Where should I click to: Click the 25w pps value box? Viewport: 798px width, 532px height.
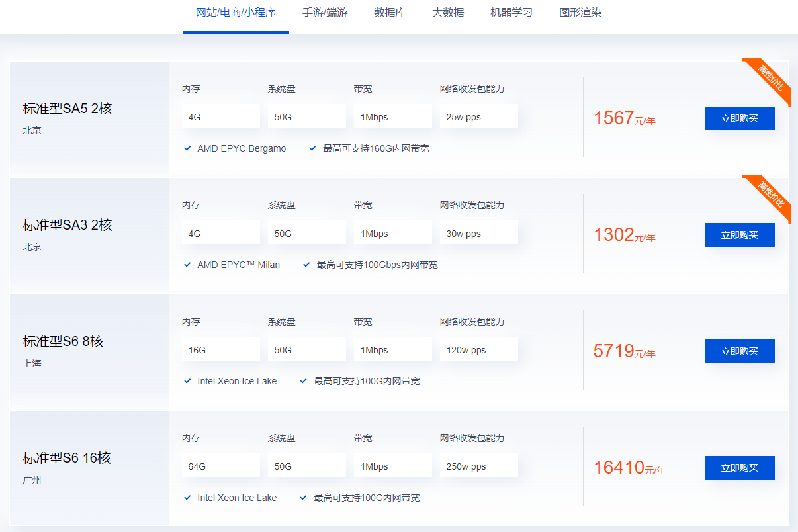tap(479, 116)
